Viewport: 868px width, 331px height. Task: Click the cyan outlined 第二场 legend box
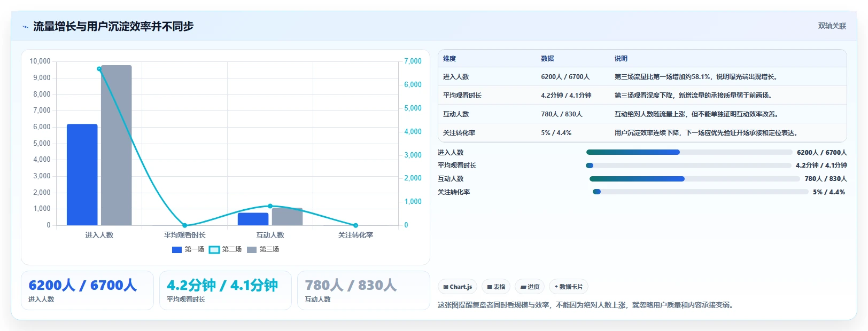tap(214, 249)
